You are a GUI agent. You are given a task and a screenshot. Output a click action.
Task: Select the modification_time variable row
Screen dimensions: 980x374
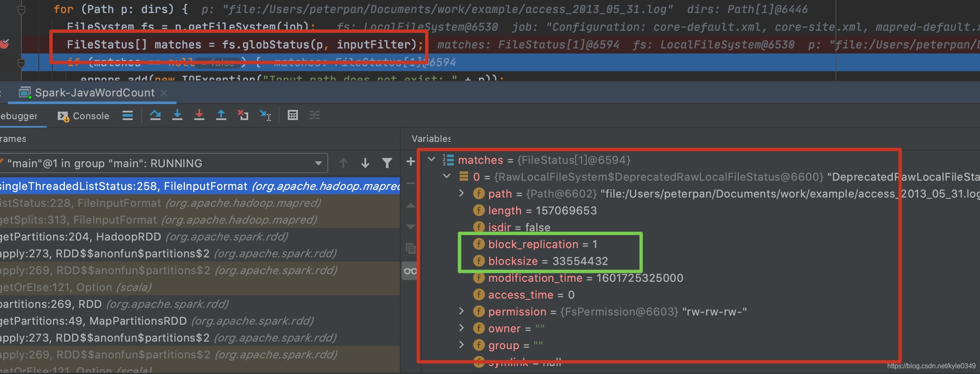click(x=578, y=278)
